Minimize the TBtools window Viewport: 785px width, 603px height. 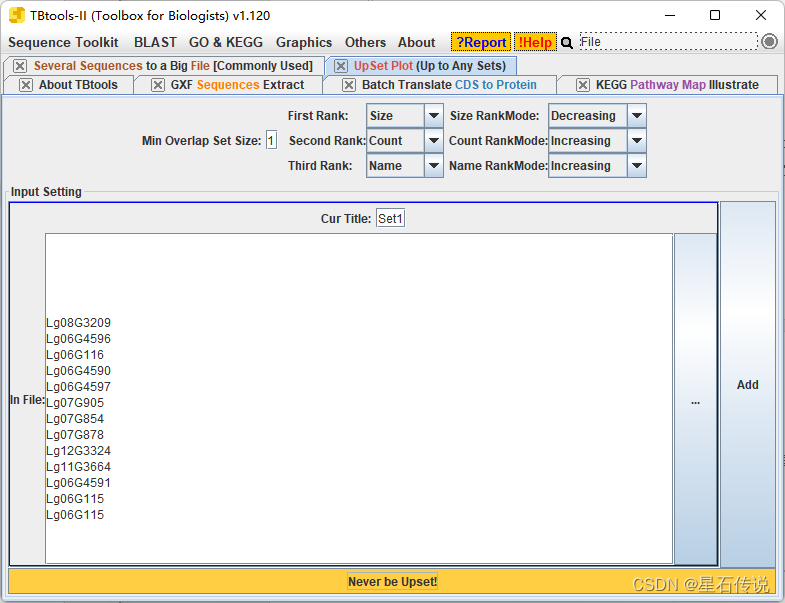click(x=670, y=15)
